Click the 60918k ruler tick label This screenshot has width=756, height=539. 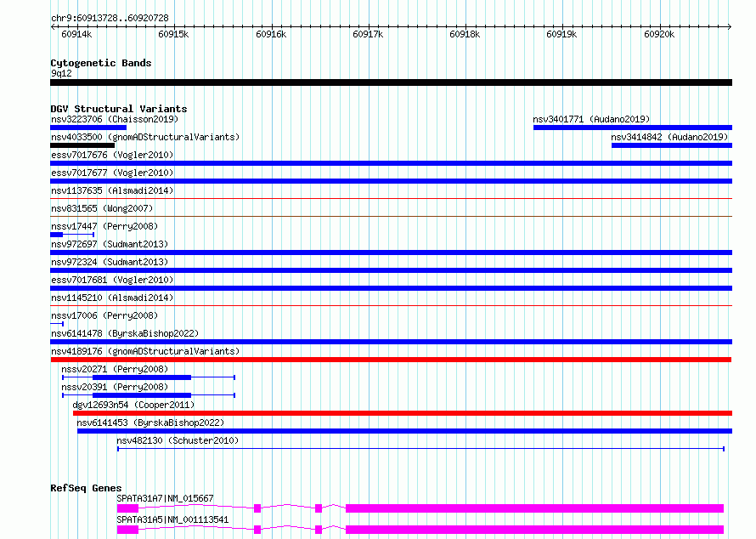click(465, 34)
